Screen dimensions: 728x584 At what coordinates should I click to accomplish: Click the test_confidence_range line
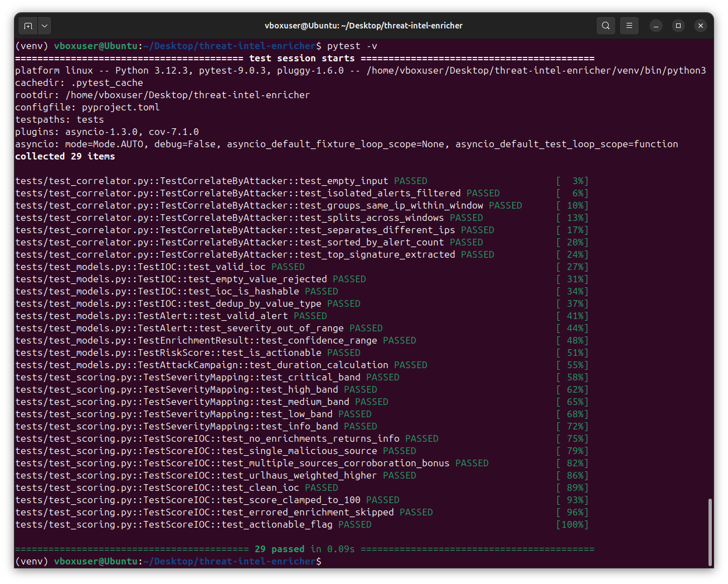pos(302,340)
